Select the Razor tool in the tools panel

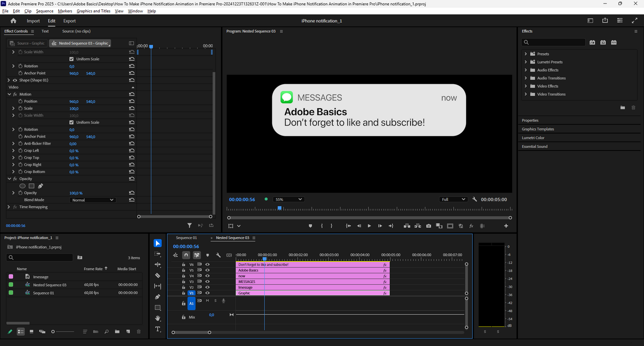tap(158, 276)
